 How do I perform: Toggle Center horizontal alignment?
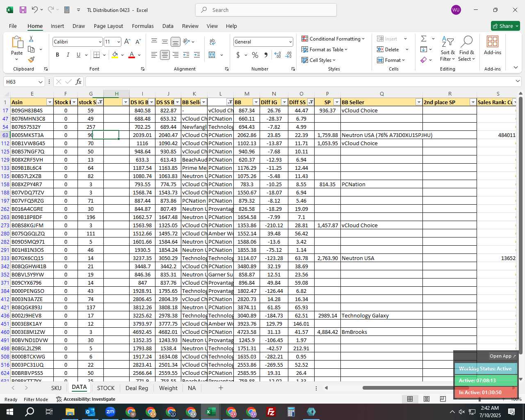165,55
